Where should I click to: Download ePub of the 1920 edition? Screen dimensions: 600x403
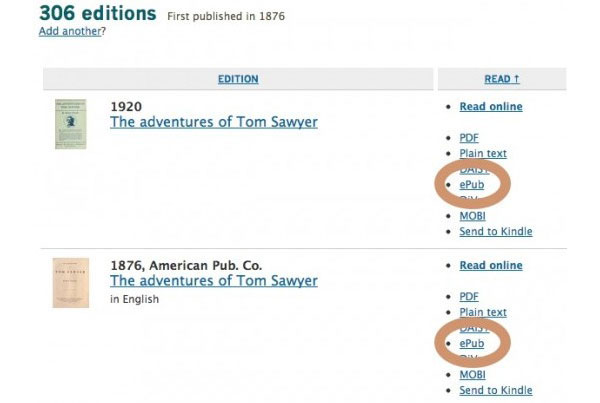click(x=472, y=185)
